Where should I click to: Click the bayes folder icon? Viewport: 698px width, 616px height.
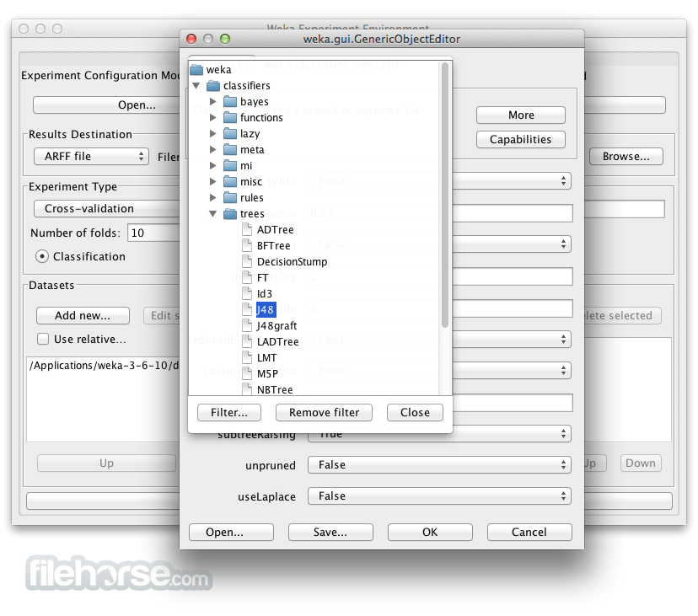point(230,101)
